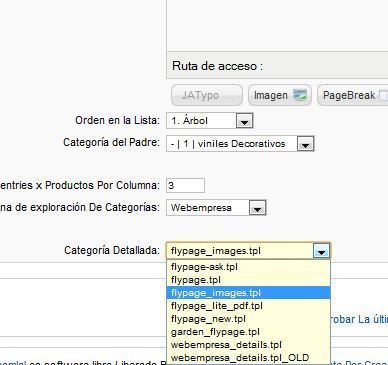Click the PageBreak button
388x365 pixels.
click(353, 95)
